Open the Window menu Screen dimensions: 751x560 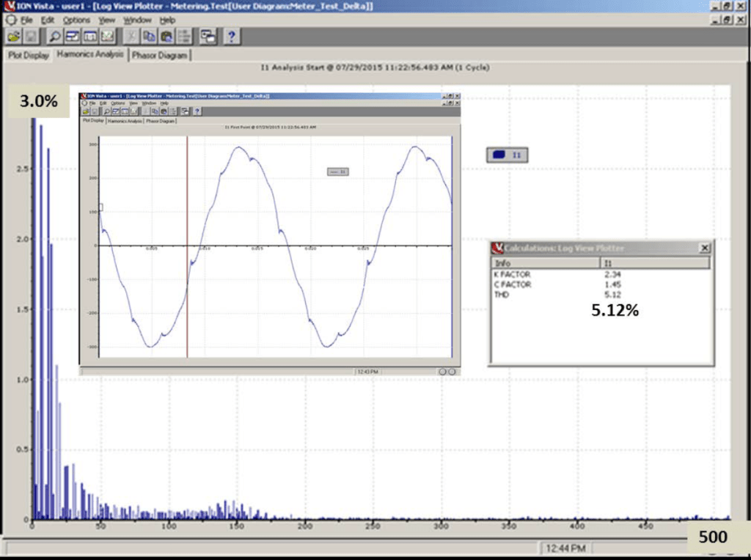point(136,21)
